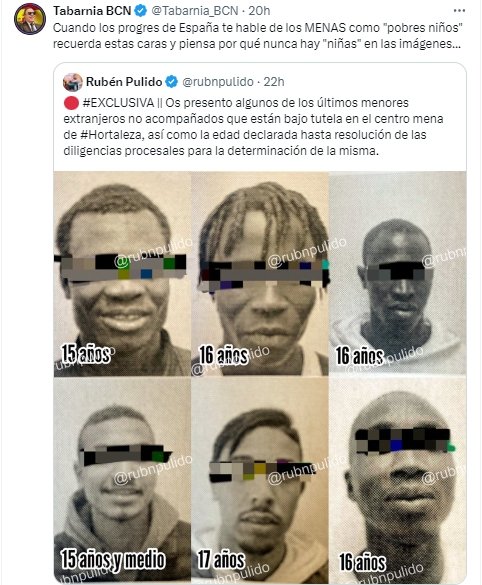Screen dimensions: 482x585
Task: Click the red circle emoji
Action: [x=71, y=103]
